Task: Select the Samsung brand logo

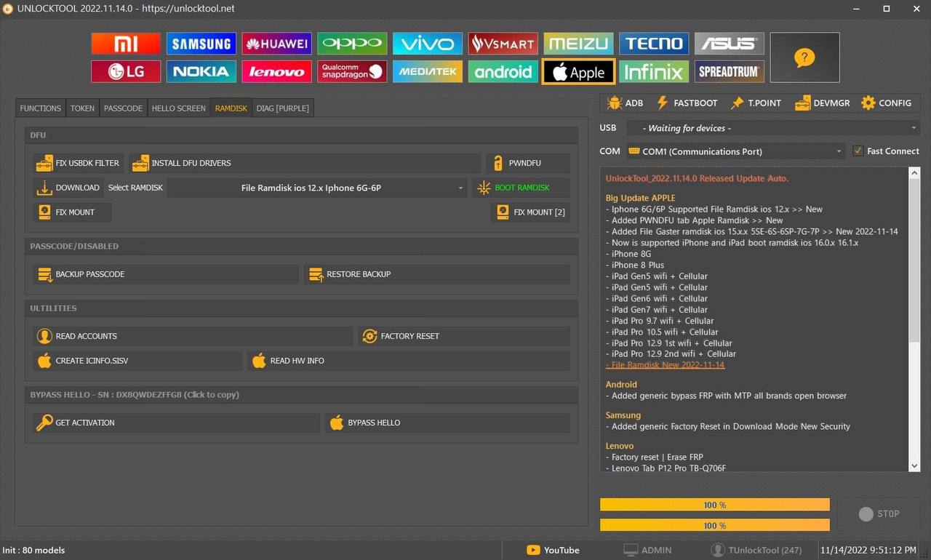Action: (201, 44)
